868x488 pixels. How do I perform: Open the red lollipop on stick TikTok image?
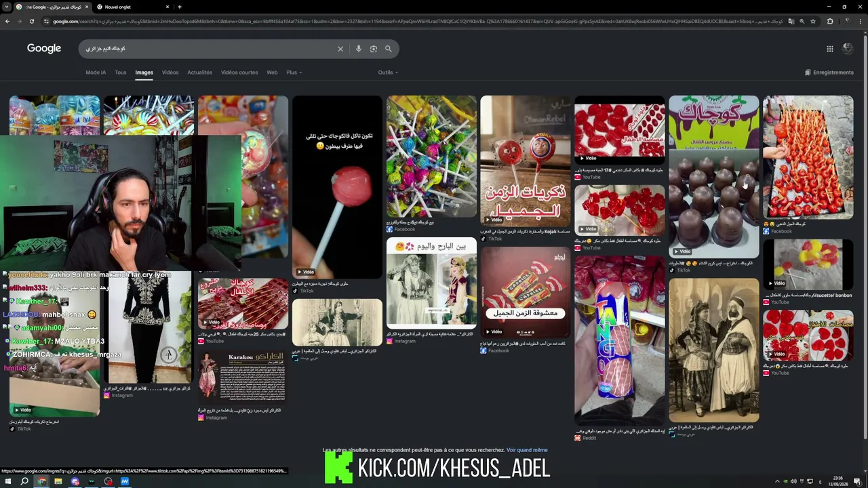[337, 186]
